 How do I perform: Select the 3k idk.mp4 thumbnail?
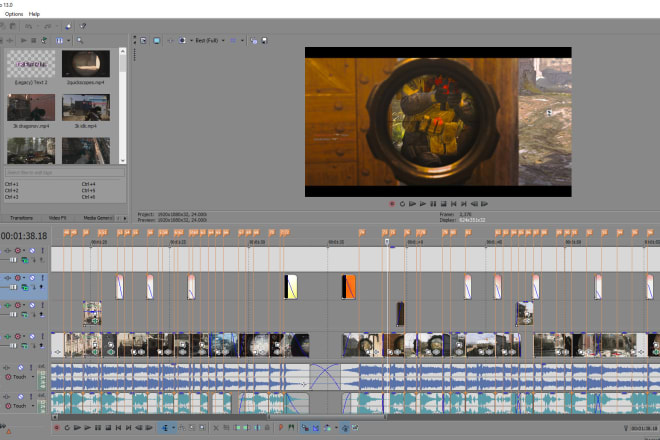pyautogui.click(x=86, y=108)
